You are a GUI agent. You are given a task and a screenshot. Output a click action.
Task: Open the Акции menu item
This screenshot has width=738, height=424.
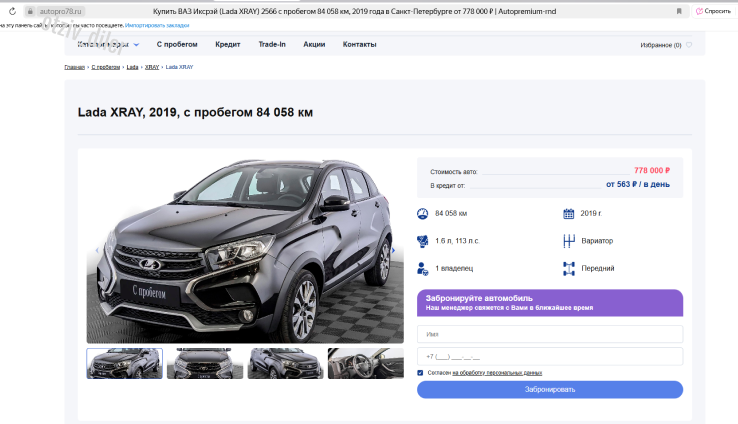tap(314, 44)
